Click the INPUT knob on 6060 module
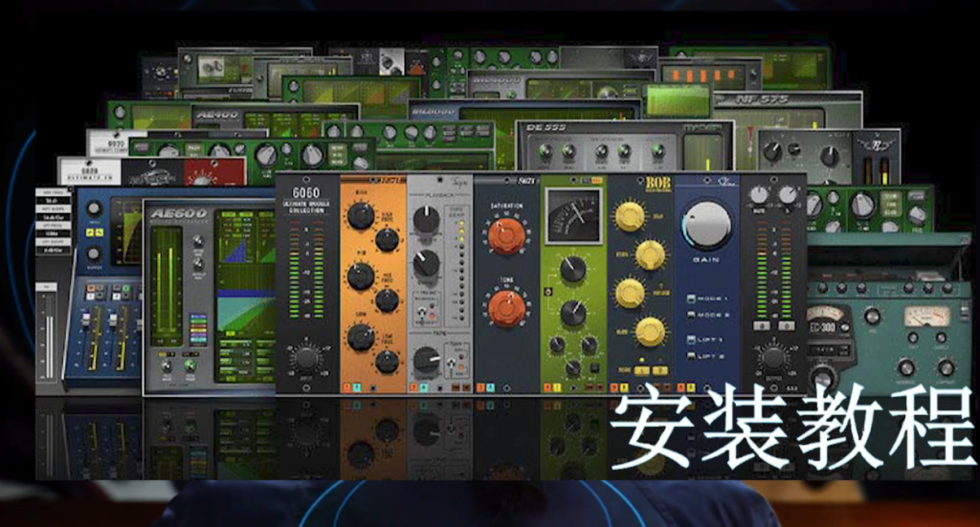The image size is (980, 527). pyautogui.click(x=305, y=359)
